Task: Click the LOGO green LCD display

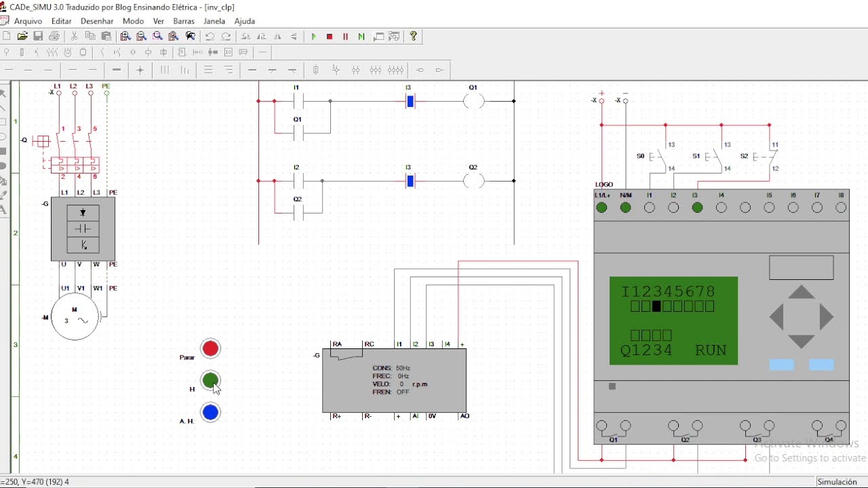Action: point(673,321)
